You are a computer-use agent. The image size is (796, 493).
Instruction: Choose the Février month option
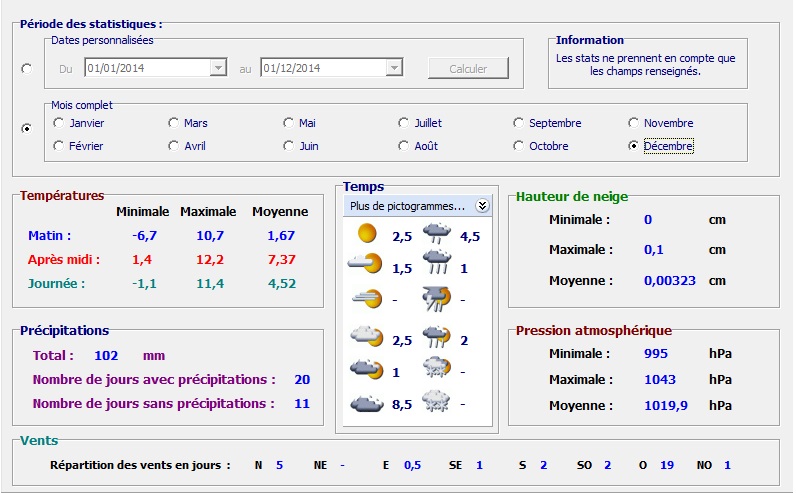click(78, 146)
